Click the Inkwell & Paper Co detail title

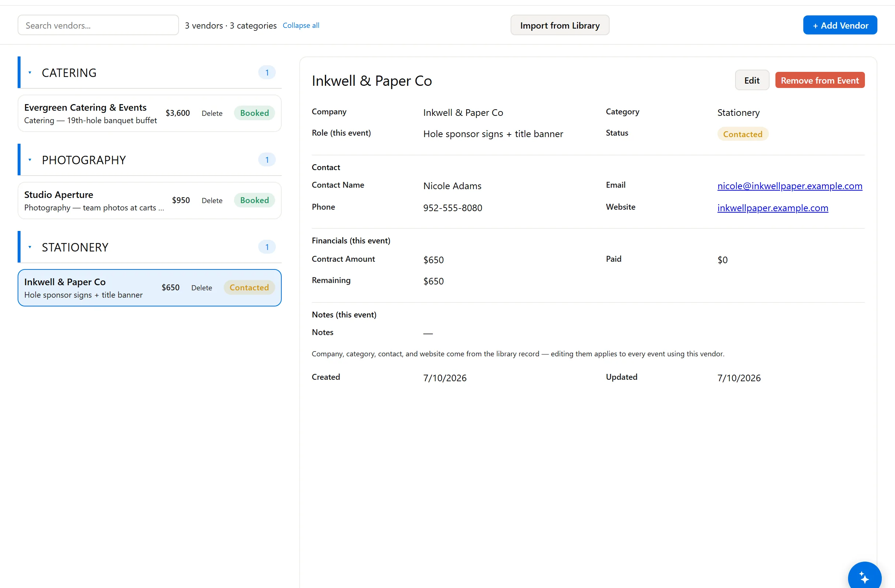tap(372, 80)
